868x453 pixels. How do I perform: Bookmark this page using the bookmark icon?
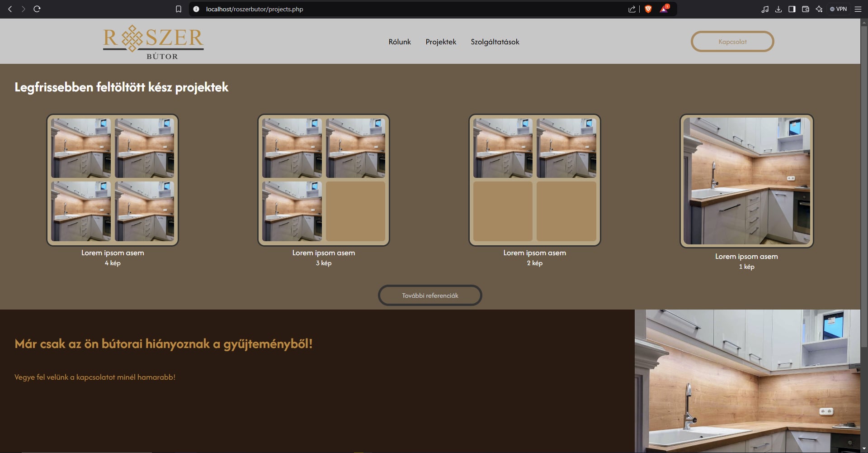[179, 9]
